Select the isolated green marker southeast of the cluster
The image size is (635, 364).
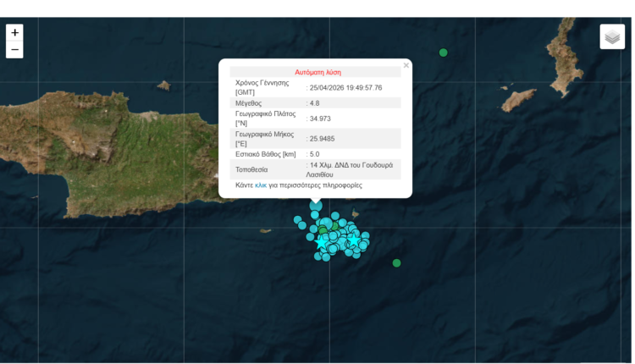pyautogui.click(x=396, y=263)
